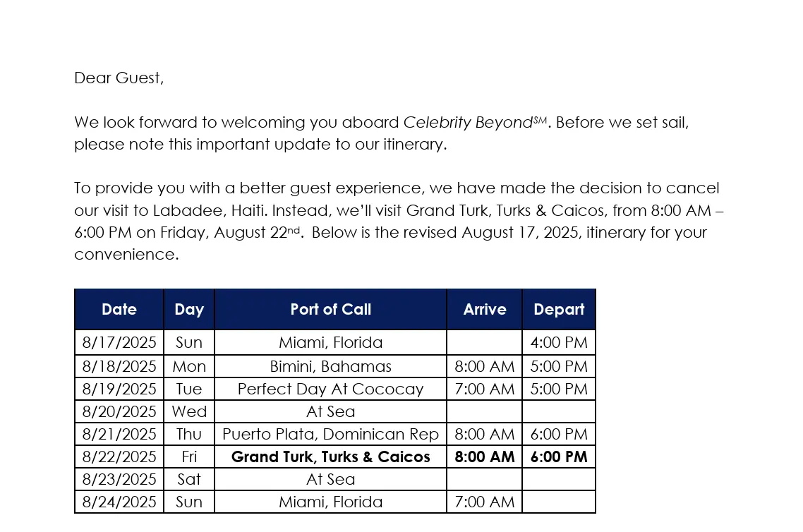
Task: Click the Arrive column header
Action: pos(485,309)
